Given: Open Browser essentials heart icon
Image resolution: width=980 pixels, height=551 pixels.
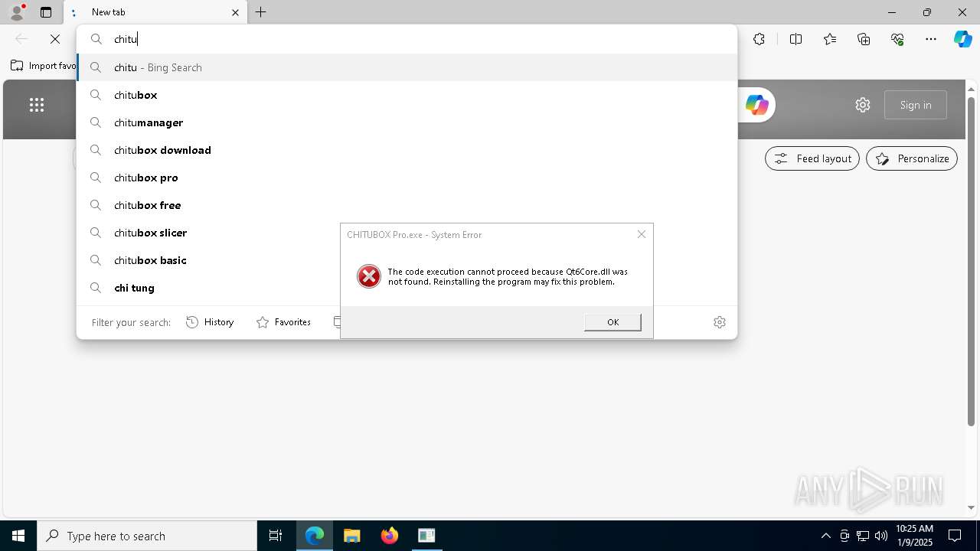Looking at the screenshot, I should [897, 39].
